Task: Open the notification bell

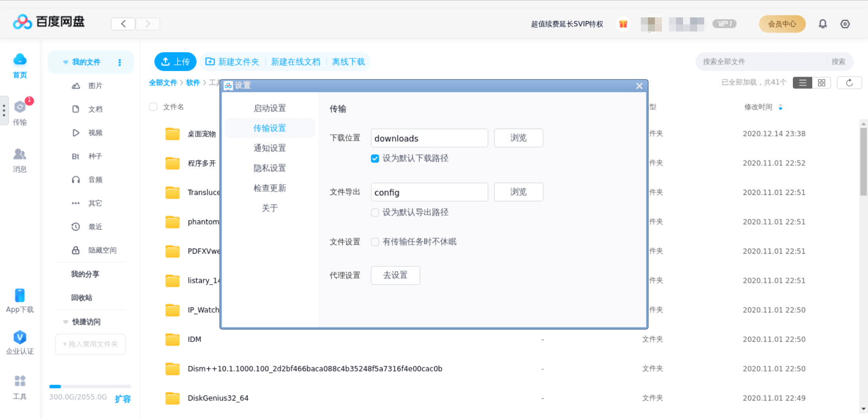Action: click(x=822, y=24)
